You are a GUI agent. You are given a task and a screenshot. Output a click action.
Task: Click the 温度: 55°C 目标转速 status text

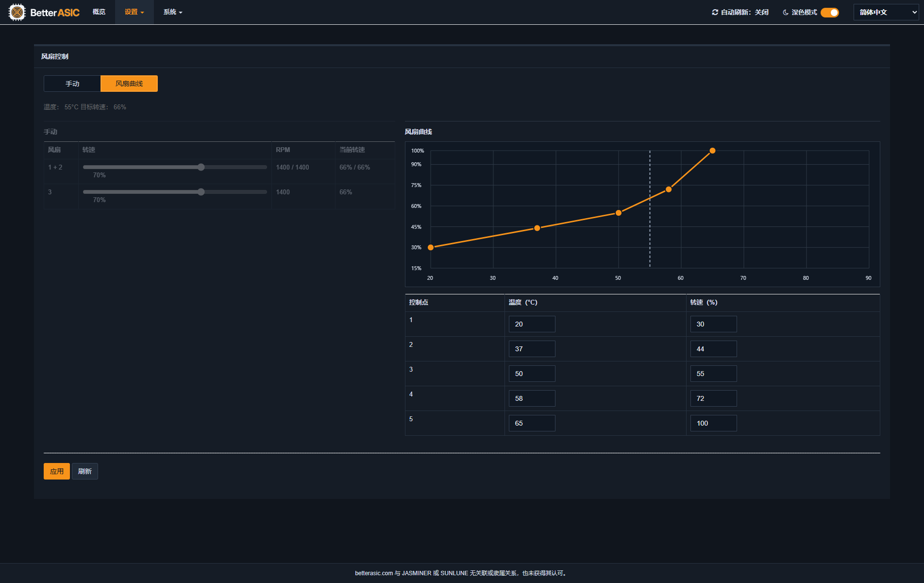coord(85,107)
